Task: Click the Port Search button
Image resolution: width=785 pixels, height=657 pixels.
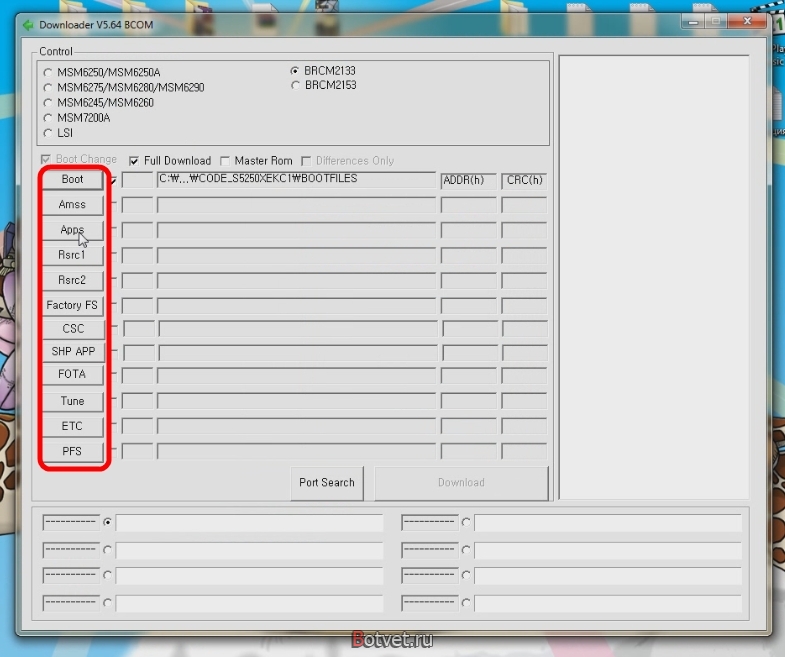Action: pyautogui.click(x=327, y=483)
